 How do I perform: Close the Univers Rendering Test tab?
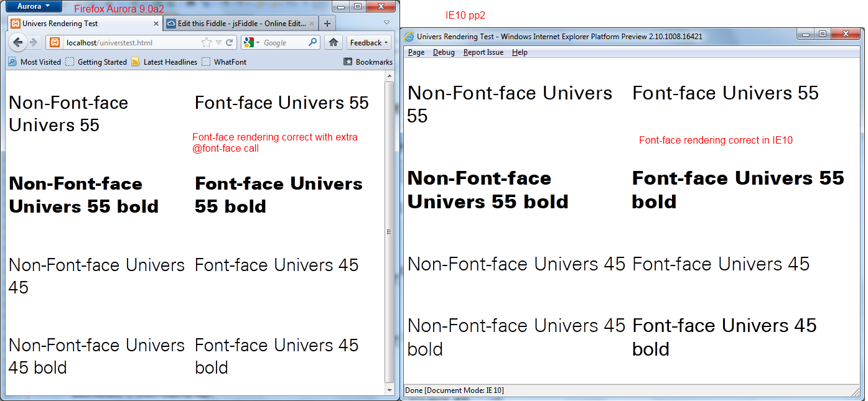click(156, 24)
